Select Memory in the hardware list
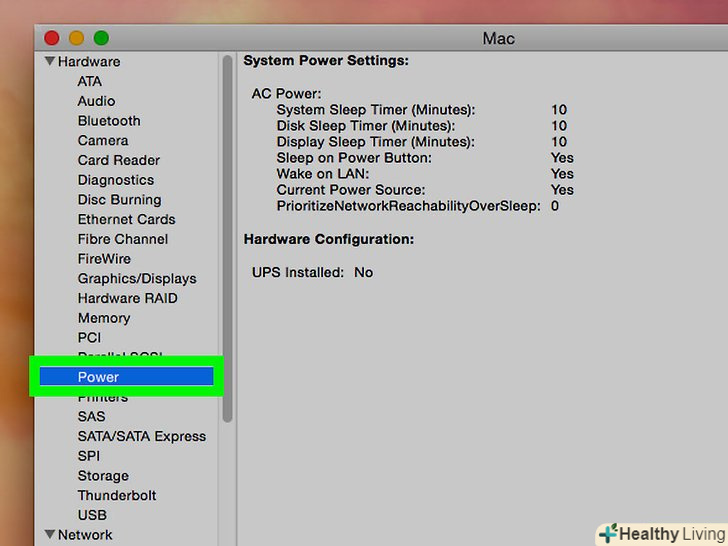Image resolution: width=728 pixels, height=546 pixels. (104, 318)
